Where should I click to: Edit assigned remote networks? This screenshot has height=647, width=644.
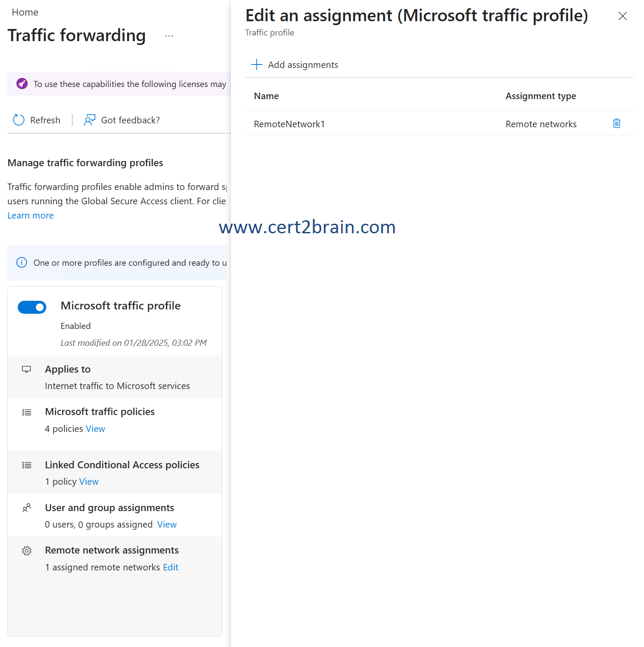(170, 567)
